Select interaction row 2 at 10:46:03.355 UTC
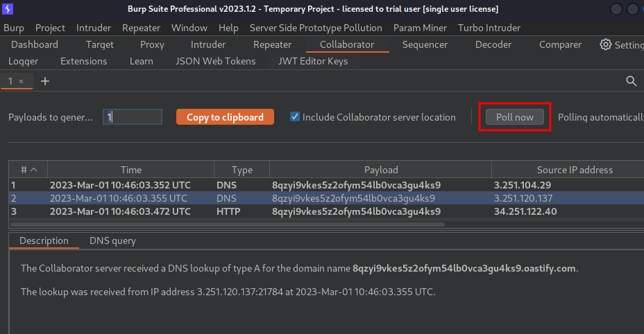Image resolution: width=644 pixels, height=334 pixels. pos(327,198)
